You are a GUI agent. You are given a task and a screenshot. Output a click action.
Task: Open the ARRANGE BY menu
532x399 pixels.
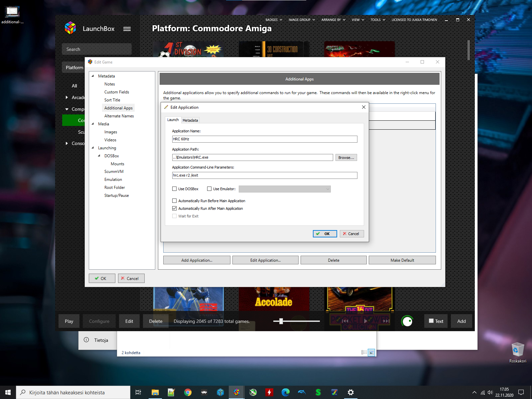point(333,20)
